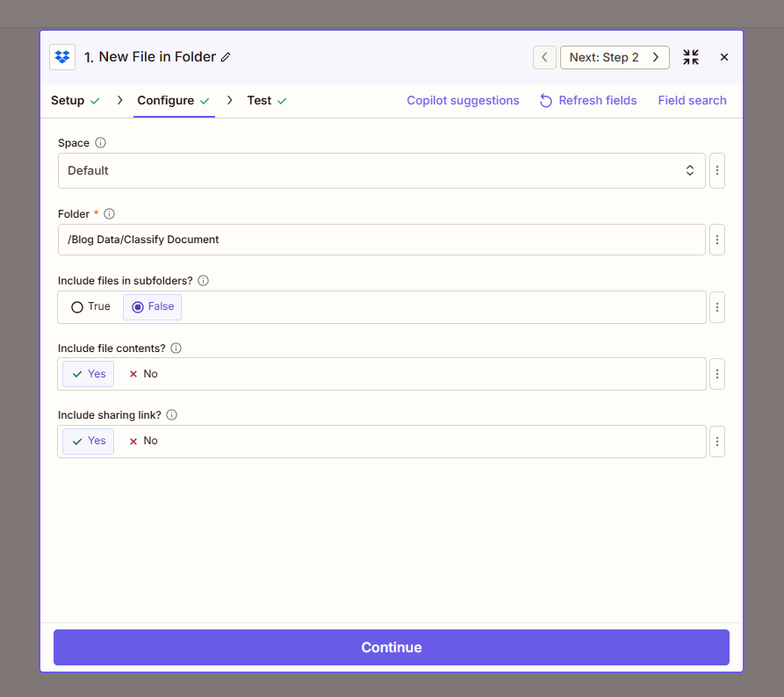The height and width of the screenshot is (697, 784).
Task: Click the Refresh fields icon
Action: (x=545, y=100)
